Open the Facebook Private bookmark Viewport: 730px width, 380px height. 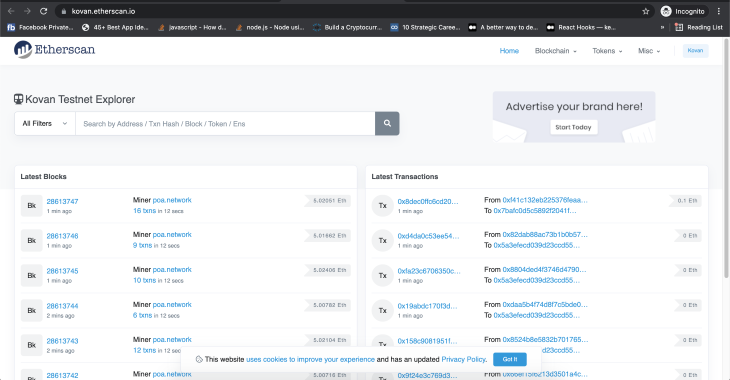[40, 27]
